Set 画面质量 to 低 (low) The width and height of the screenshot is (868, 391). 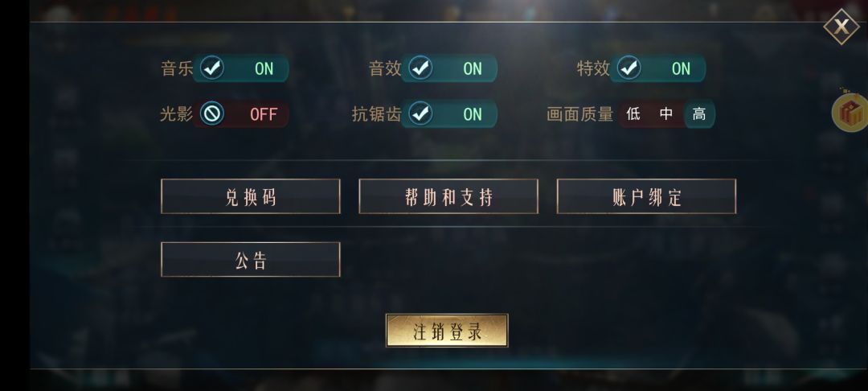[x=633, y=114]
